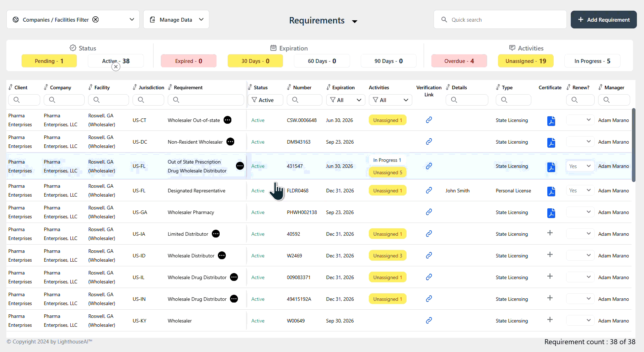Sort the Expiration column
644x352 pixels.
coord(328,87)
